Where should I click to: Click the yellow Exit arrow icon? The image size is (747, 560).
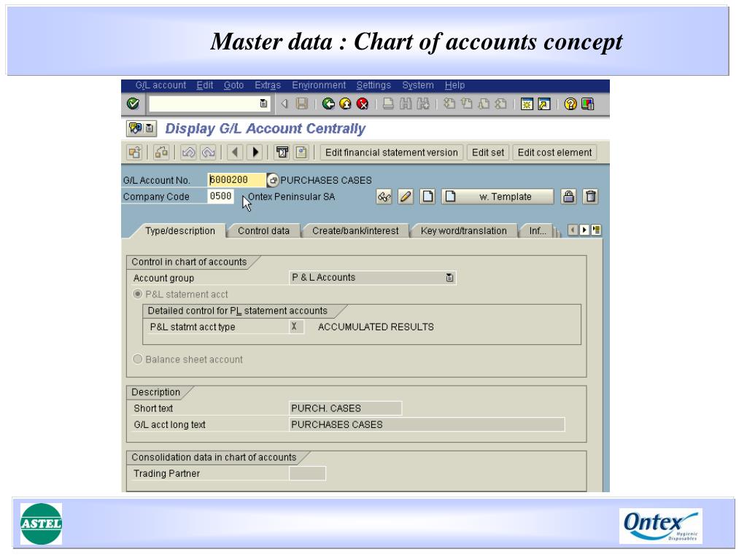345,104
